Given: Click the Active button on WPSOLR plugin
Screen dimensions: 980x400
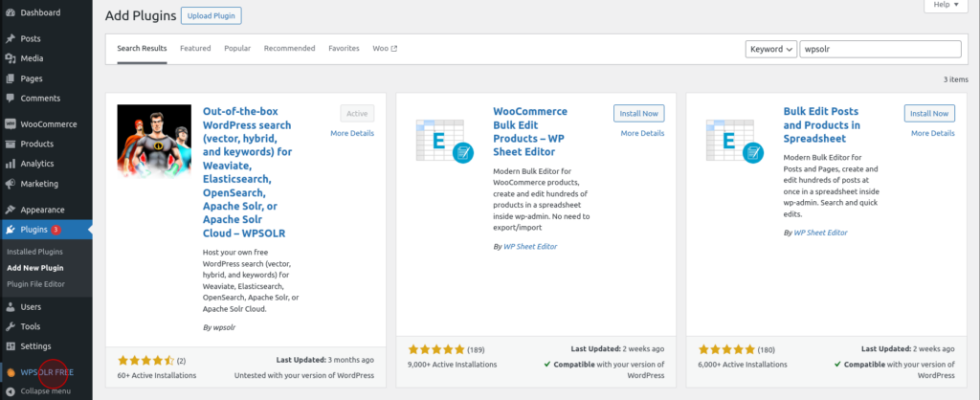Looking at the screenshot, I should coord(358,113).
